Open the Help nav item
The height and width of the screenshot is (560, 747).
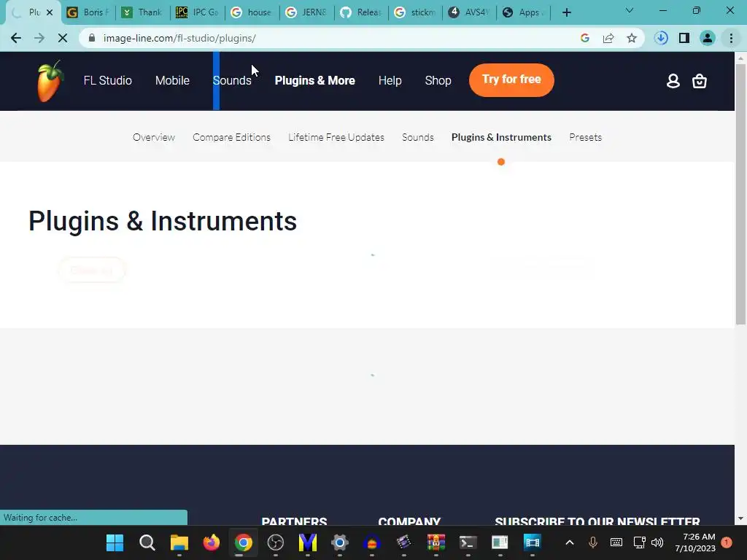pyautogui.click(x=390, y=80)
